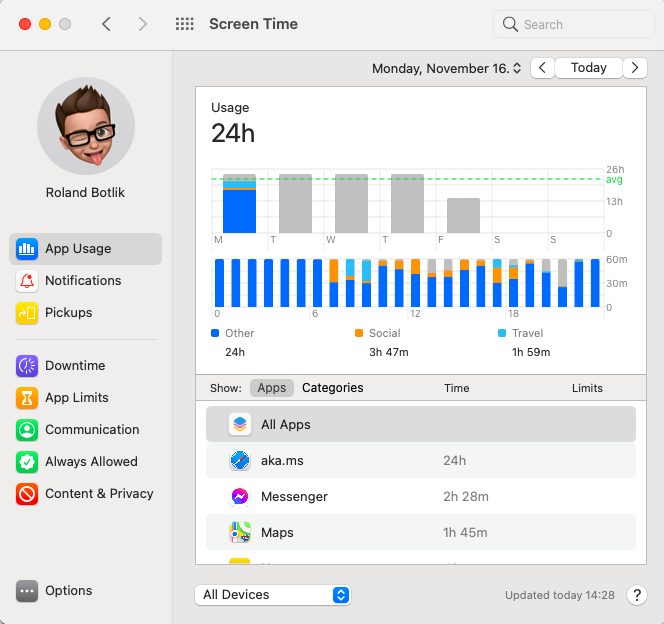Click the Messenger time 2h 28m
This screenshot has height=624, width=664.
click(466, 497)
